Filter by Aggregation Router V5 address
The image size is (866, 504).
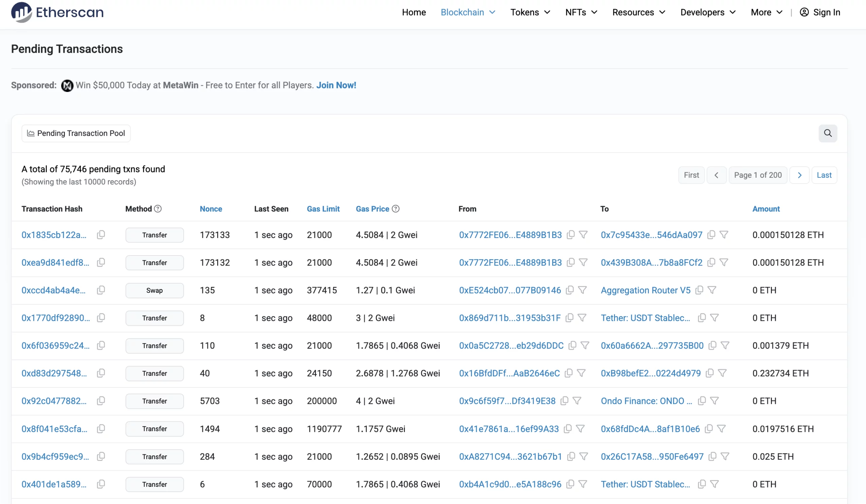[712, 290]
